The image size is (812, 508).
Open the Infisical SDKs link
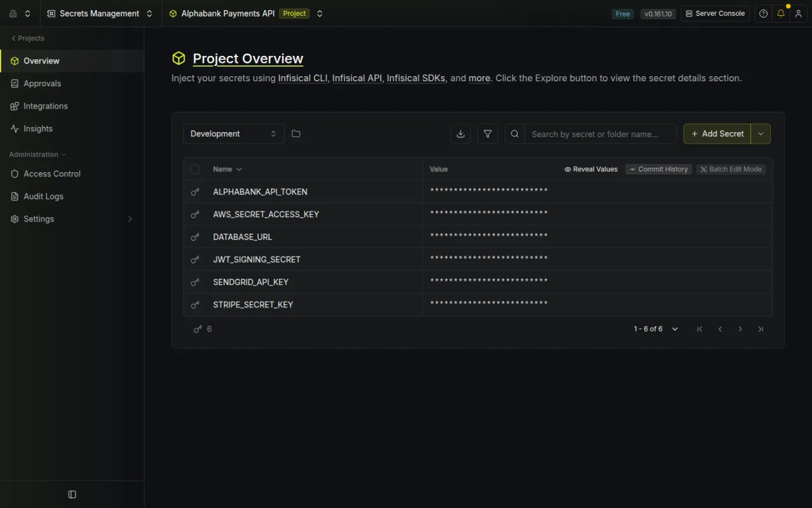416,78
